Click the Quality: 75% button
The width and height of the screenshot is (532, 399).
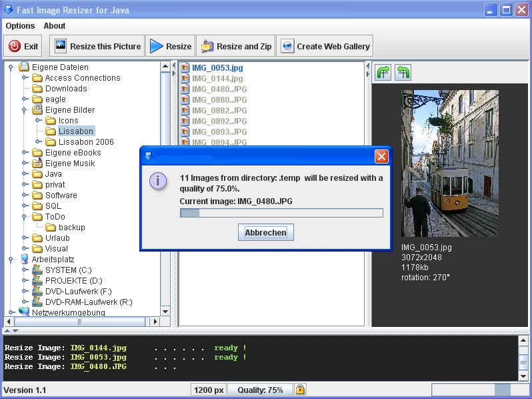tap(260, 390)
